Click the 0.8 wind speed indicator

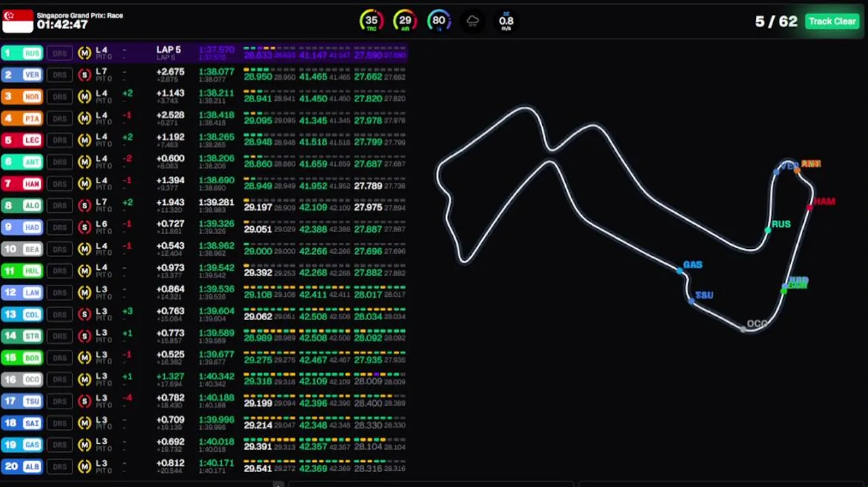[506, 21]
